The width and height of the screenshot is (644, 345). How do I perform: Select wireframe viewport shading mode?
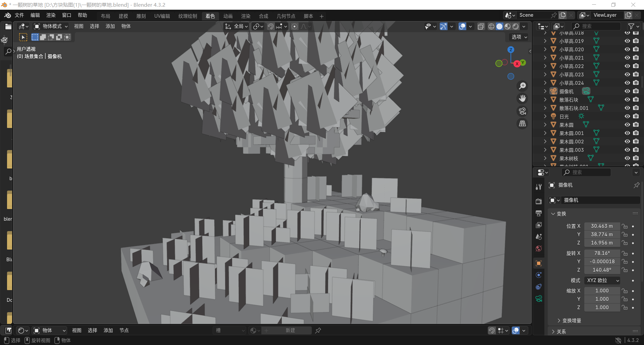pyautogui.click(x=491, y=26)
